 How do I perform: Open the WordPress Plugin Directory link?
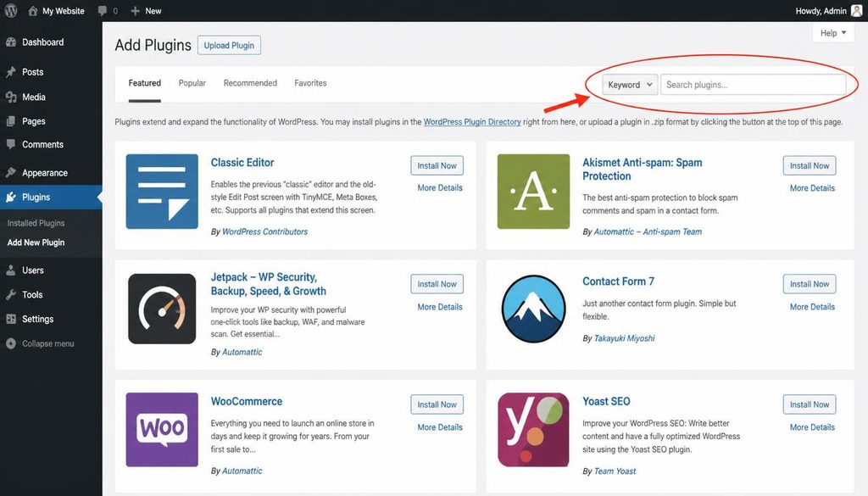(472, 122)
